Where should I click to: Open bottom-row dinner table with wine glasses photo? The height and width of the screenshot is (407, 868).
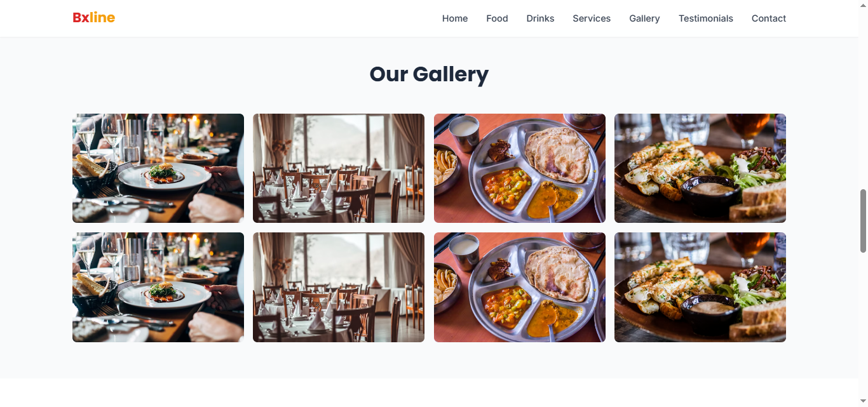tap(158, 287)
